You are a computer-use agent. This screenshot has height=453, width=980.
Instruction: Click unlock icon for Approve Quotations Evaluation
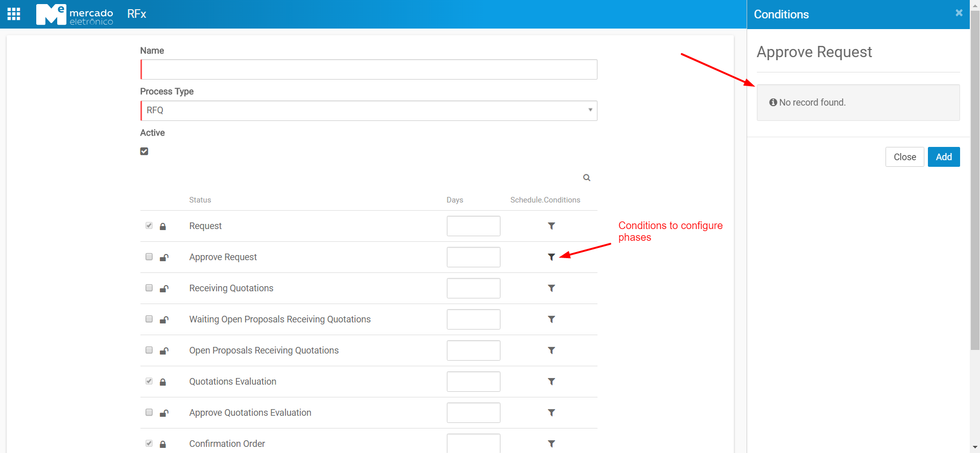coord(164,413)
